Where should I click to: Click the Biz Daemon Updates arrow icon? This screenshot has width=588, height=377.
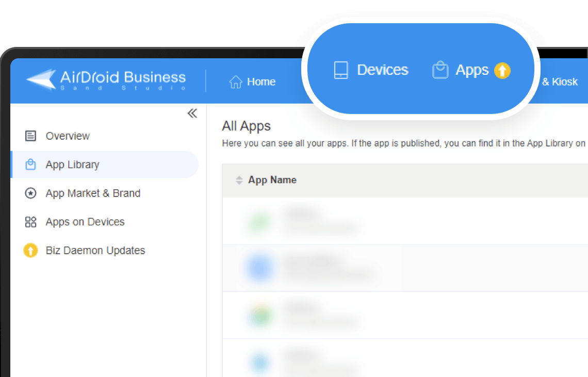pos(30,250)
